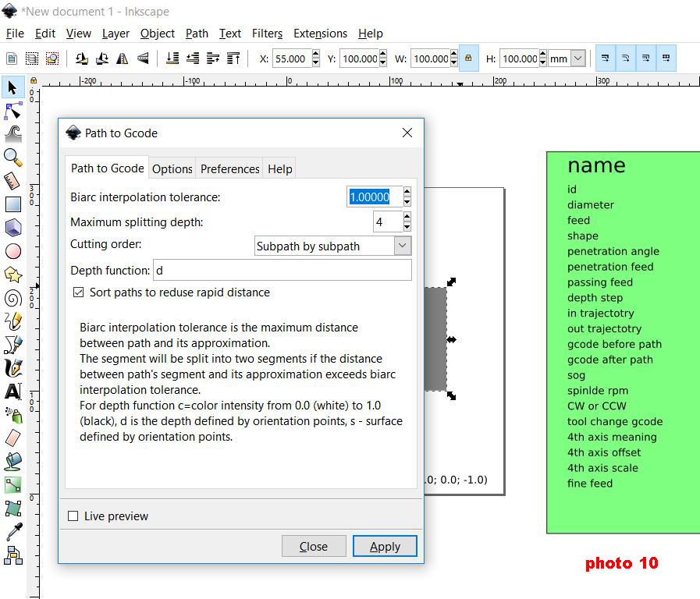
Task: Click the Biarc interpolation tolerance field
Action: coord(374,197)
